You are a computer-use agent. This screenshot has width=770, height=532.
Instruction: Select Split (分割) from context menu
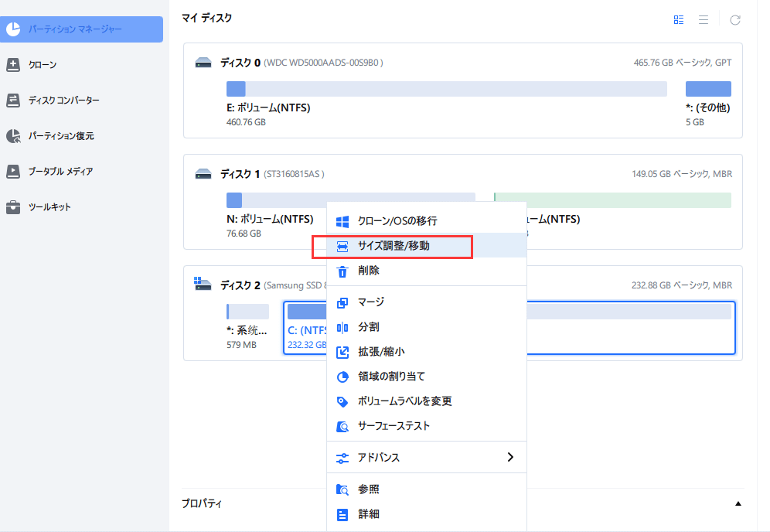point(368,327)
